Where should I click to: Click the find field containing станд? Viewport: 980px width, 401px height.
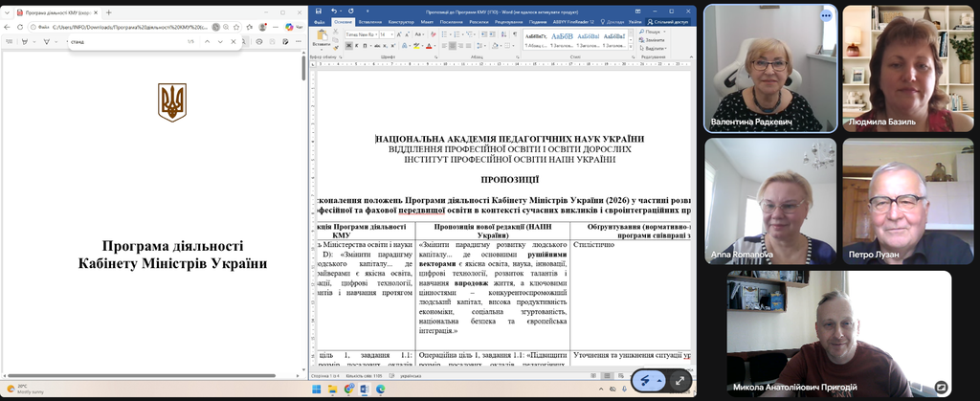pyautogui.click(x=125, y=42)
